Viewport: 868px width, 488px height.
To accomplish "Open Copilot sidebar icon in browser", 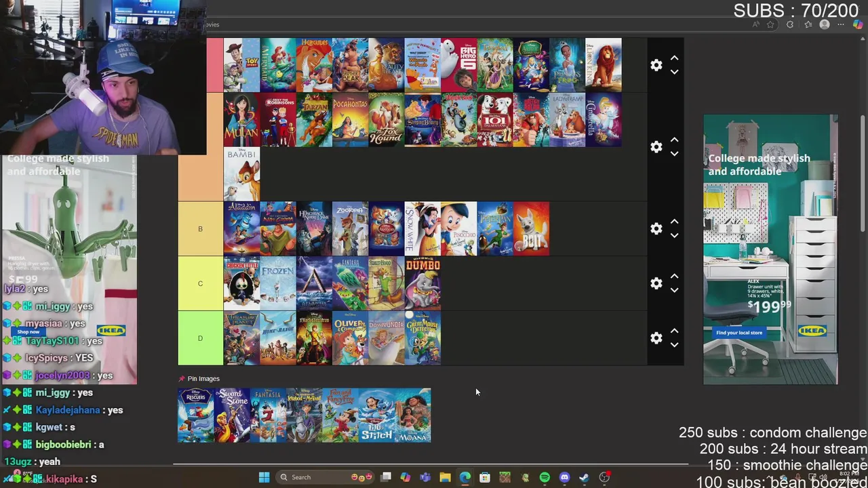I will (x=859, y=24).
